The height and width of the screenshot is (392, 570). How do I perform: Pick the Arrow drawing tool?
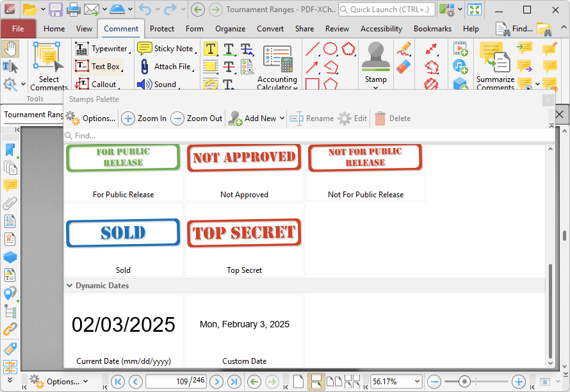click(313, 67)
